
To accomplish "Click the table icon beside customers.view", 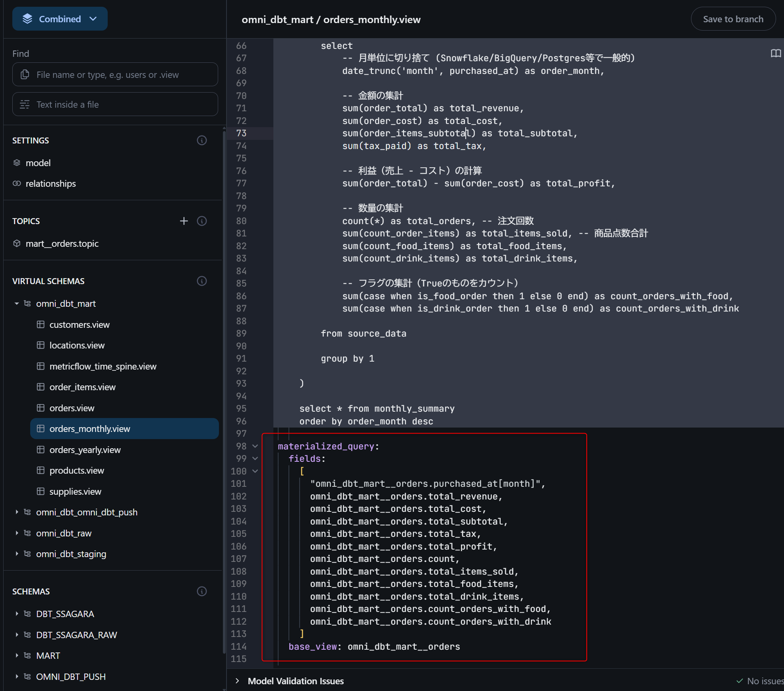I will pos(41,325).
